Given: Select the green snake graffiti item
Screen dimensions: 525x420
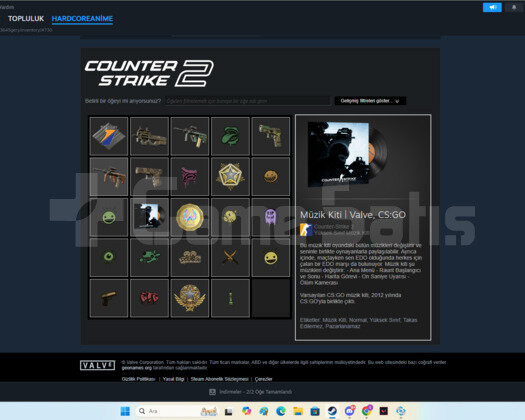Looking at the screenshot, I should pos(230,136).
